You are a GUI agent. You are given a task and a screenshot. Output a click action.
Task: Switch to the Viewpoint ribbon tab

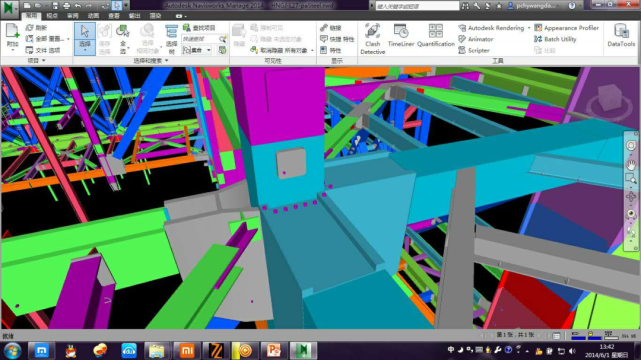pos(52,16)
